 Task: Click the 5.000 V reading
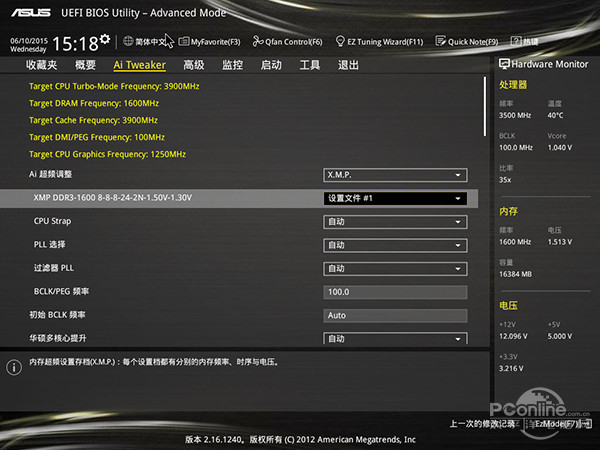(560, 336)
